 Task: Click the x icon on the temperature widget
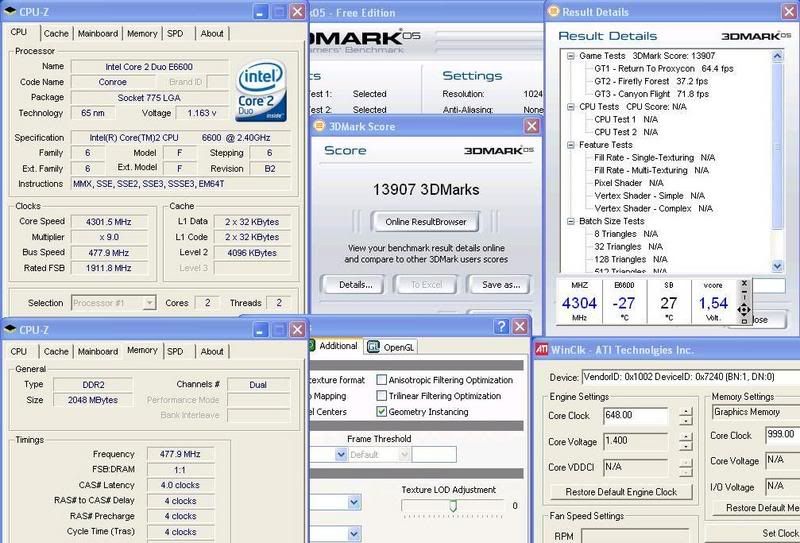pyautogui.click(x=744, y=283)
